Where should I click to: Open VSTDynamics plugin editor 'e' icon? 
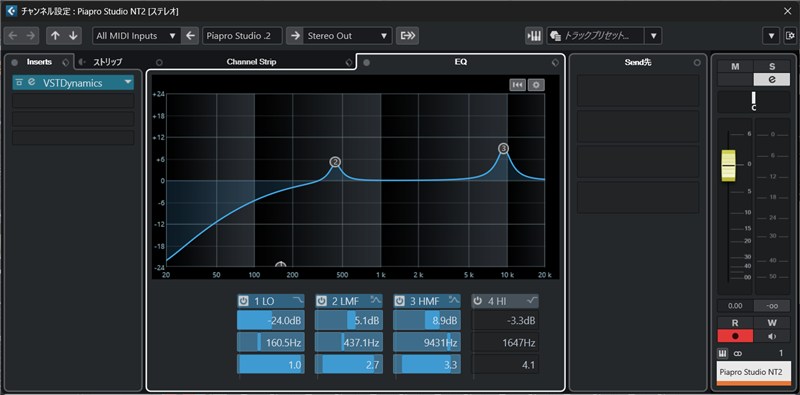click(32, 82)
